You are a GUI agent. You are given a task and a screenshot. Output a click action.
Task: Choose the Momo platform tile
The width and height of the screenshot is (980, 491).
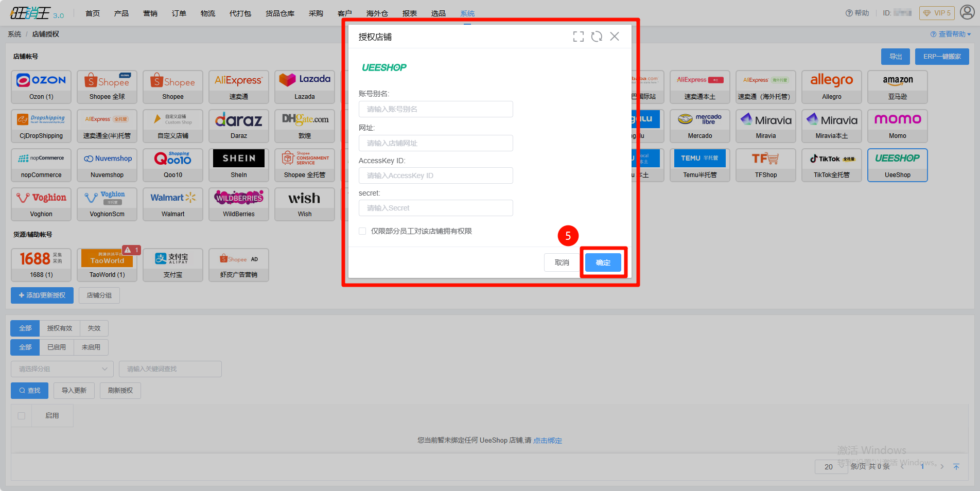pos(898,126)
